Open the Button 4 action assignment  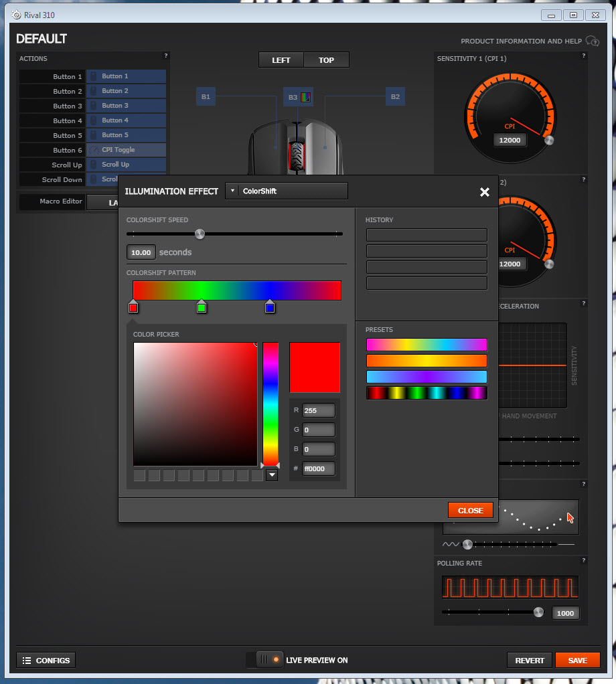tap(126, 120)
